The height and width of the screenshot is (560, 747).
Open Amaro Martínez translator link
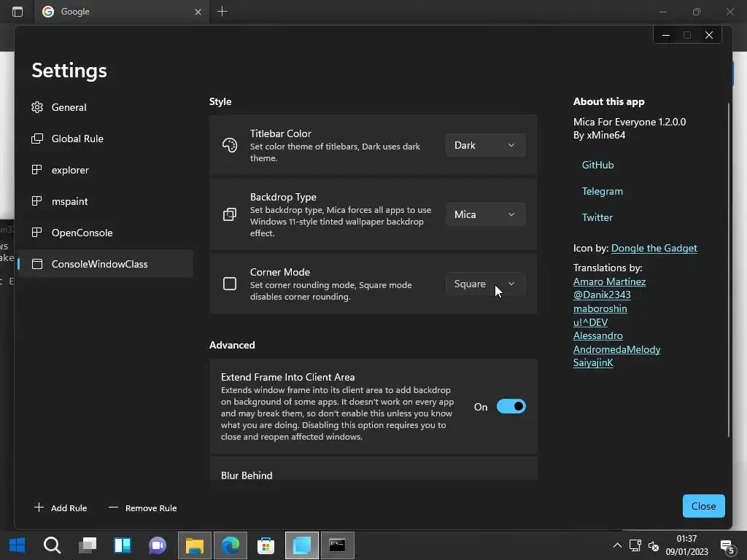[609, 281]
